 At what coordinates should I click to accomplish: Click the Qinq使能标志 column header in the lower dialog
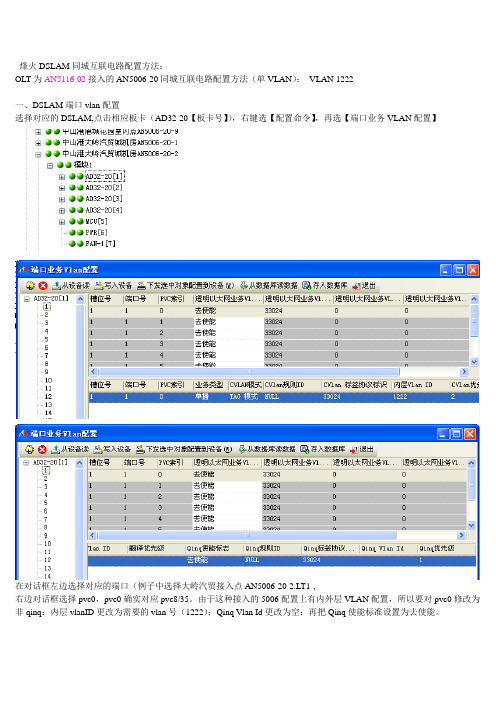point(214,548)
